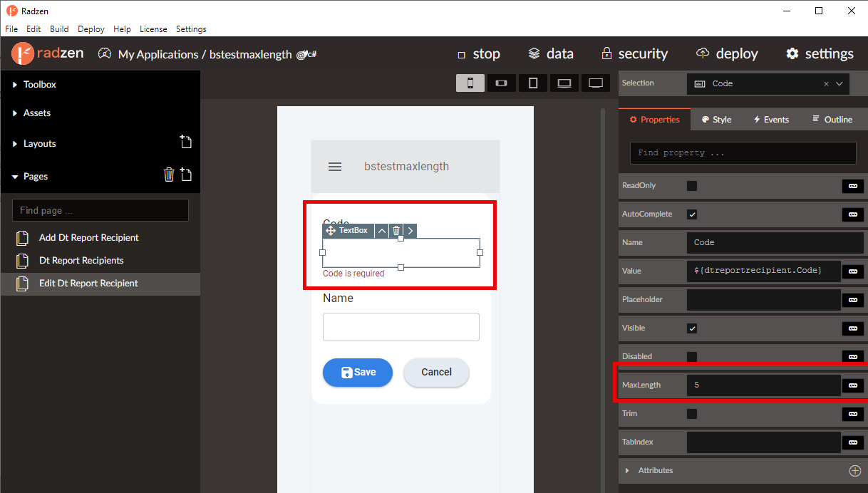
Task: Open binding editor for Trim
Action: pos(852,414)
